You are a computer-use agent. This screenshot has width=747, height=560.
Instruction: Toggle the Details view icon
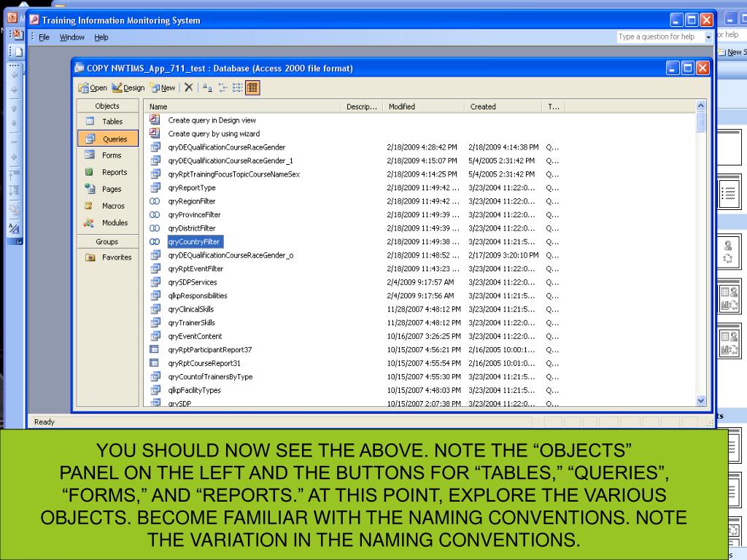click(252, 87)
